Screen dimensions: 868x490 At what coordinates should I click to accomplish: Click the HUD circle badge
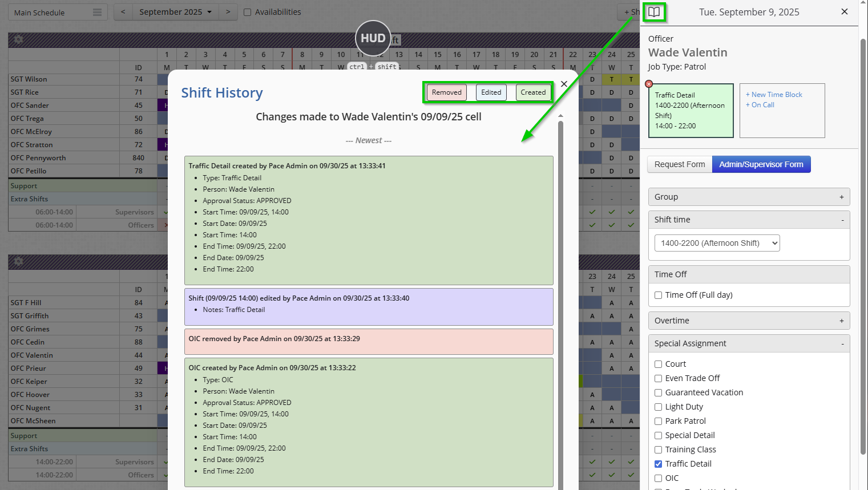click(x=373, y=38)
